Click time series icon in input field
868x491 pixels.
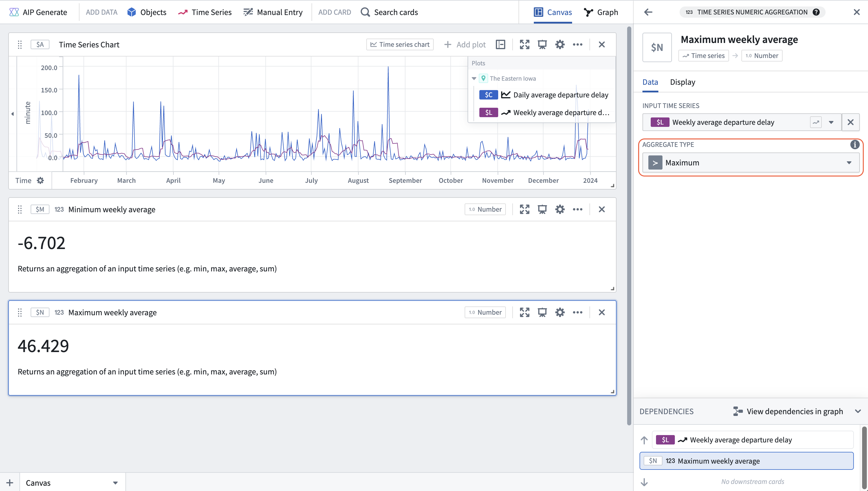[816, 122]
